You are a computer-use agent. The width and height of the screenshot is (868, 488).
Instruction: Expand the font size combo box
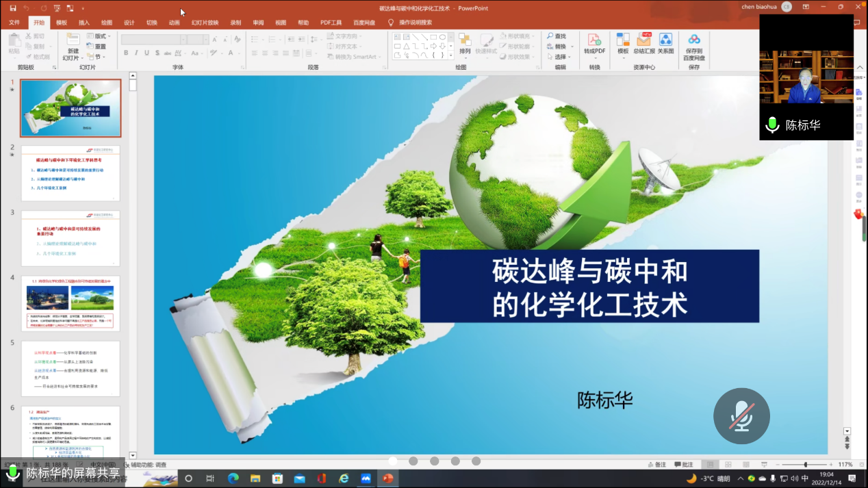point(205,39)
